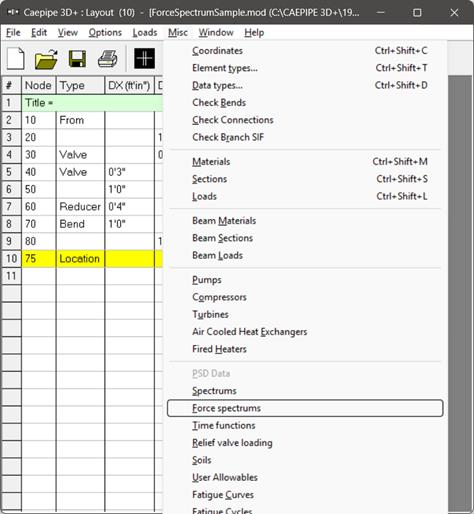Click row number 11 header

click(x=11, y=276)
